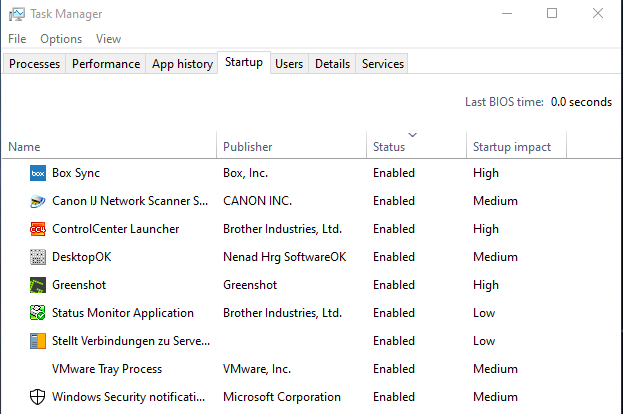
Task: Click the Greenshot startup icon
Action: (x=38, y=285)
